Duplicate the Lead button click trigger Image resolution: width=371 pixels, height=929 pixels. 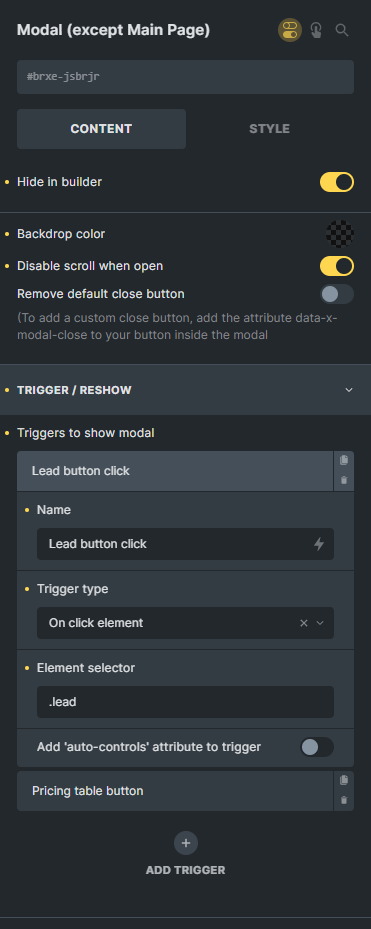pyautogui.click(x=344, y=460)
